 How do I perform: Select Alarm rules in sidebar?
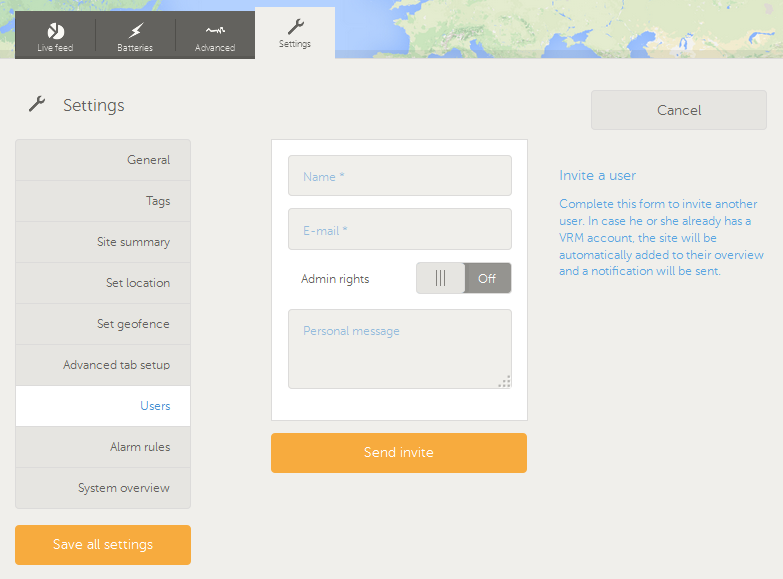point(103,447)
